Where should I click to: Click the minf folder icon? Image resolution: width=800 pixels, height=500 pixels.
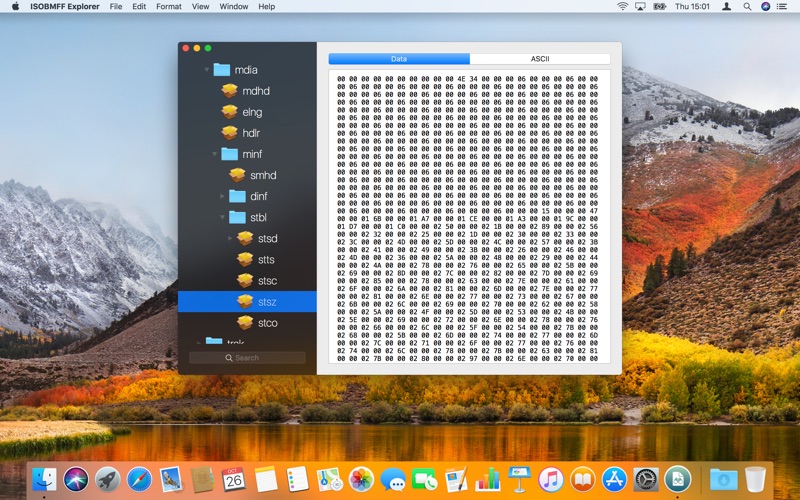click(230, 154)
